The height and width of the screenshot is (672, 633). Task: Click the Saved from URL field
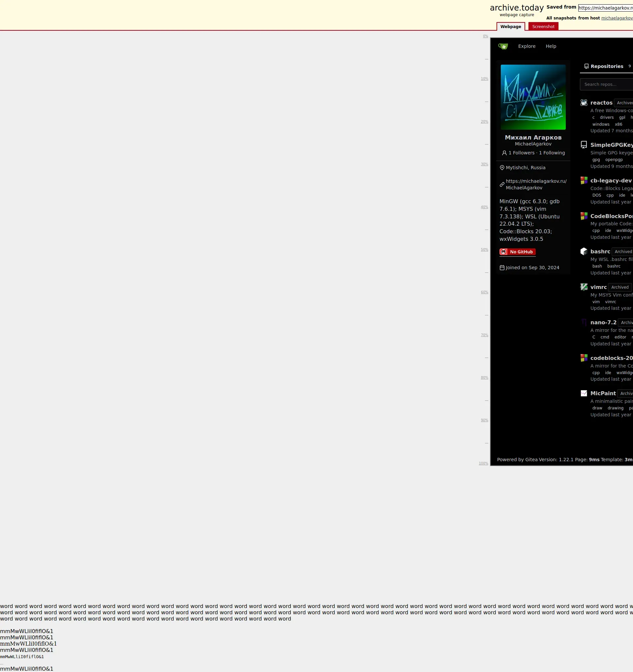(x=605, y=8)
